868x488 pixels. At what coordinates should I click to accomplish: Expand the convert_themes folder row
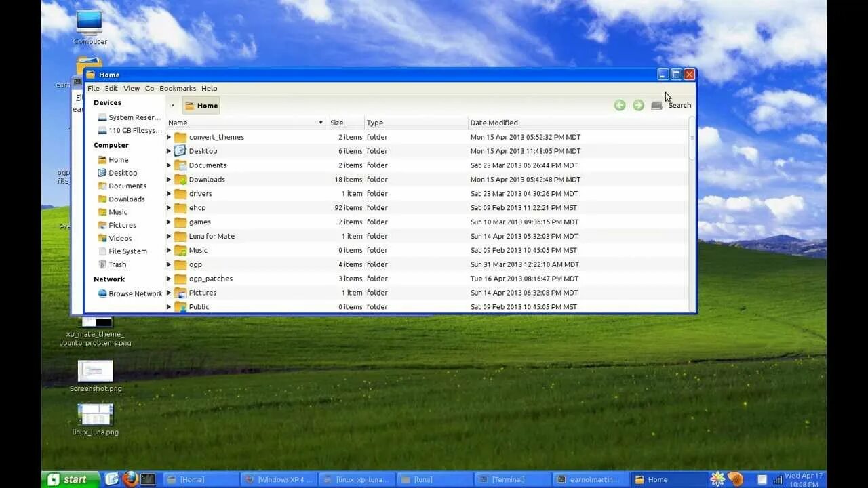point(169,137)
